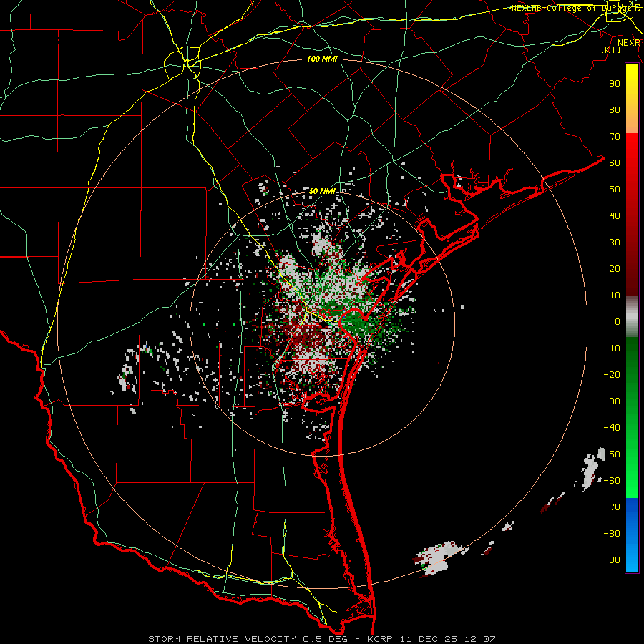This screenshot has width=644, height=644.
Task: Click the -40 label on velocity scale
Action: pos(612,428)
